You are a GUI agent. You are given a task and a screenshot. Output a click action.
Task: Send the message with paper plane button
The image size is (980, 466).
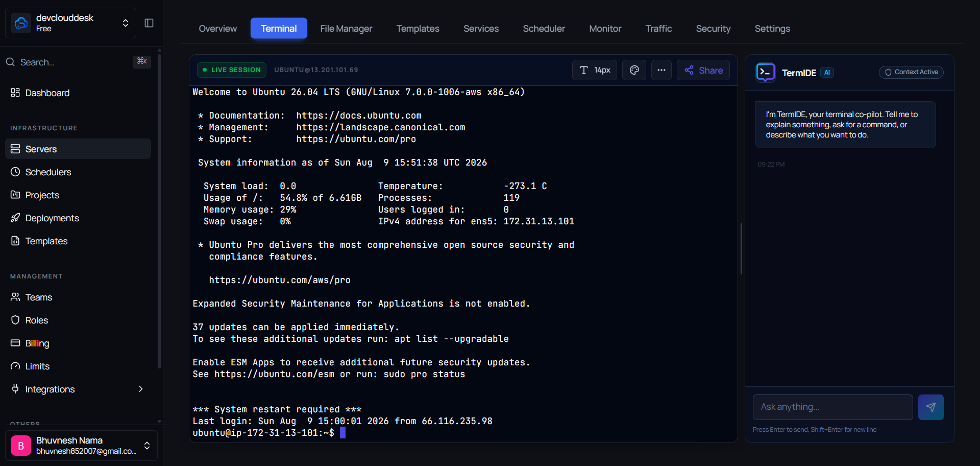pyautogui.click(x=931, y=407)
